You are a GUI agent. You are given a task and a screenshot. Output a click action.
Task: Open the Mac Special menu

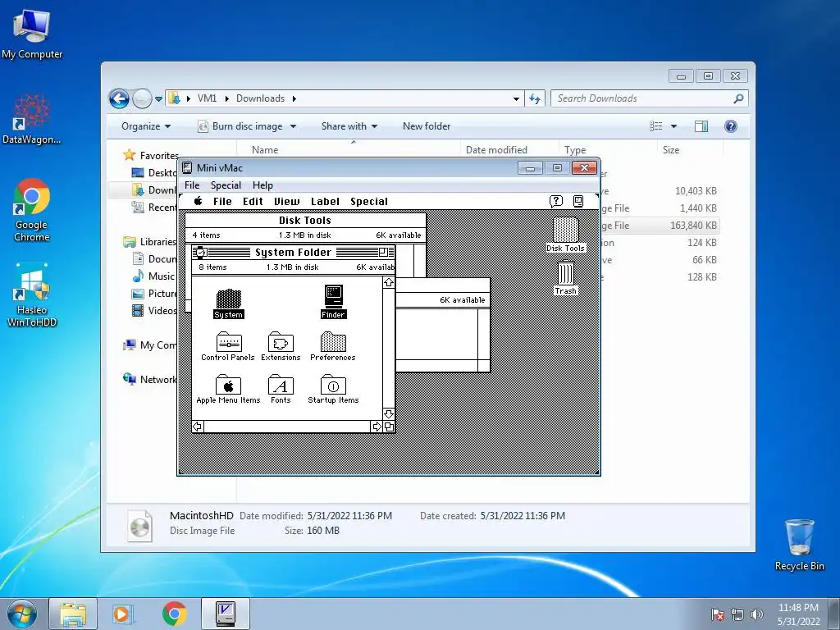click(369, 202)
